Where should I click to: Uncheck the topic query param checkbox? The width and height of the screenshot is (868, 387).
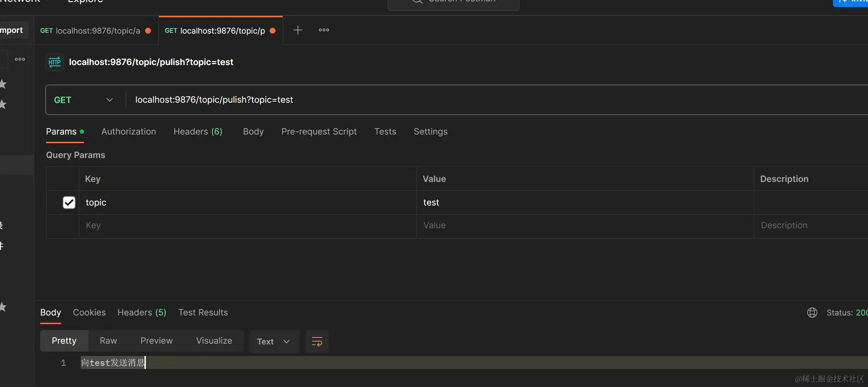[x=69, y=203]
